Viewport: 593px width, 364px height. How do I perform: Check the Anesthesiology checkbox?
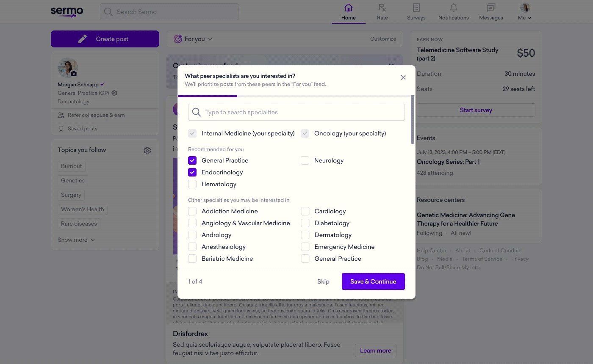click(192, 247)
